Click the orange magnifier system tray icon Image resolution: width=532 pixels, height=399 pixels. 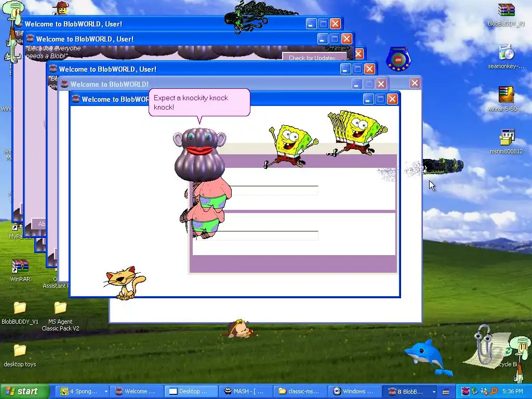coord(494,392)
